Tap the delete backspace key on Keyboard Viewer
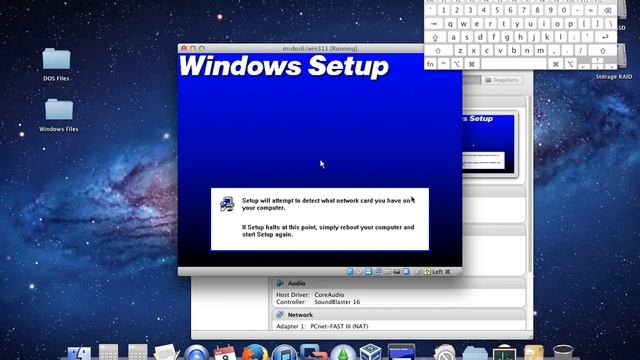Screen dimensions: 640x360 [x=607, y=10]
